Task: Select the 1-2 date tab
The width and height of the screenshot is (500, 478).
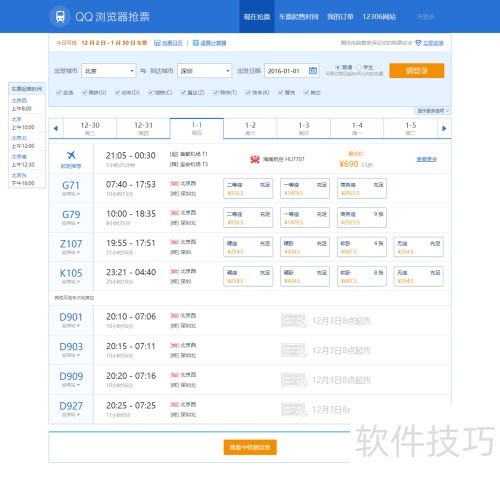Action: (x=250, y=128)
